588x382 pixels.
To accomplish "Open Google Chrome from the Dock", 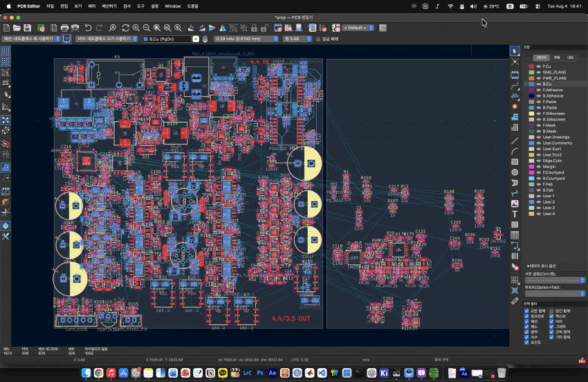I will pos(98,373).
